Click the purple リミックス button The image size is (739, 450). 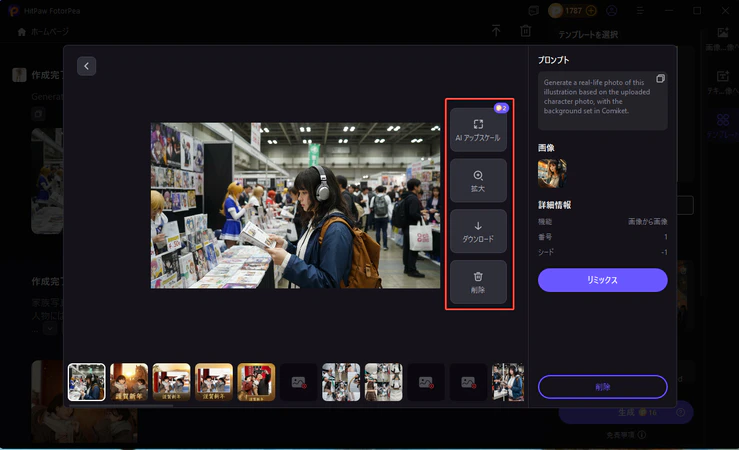(602, 280)
